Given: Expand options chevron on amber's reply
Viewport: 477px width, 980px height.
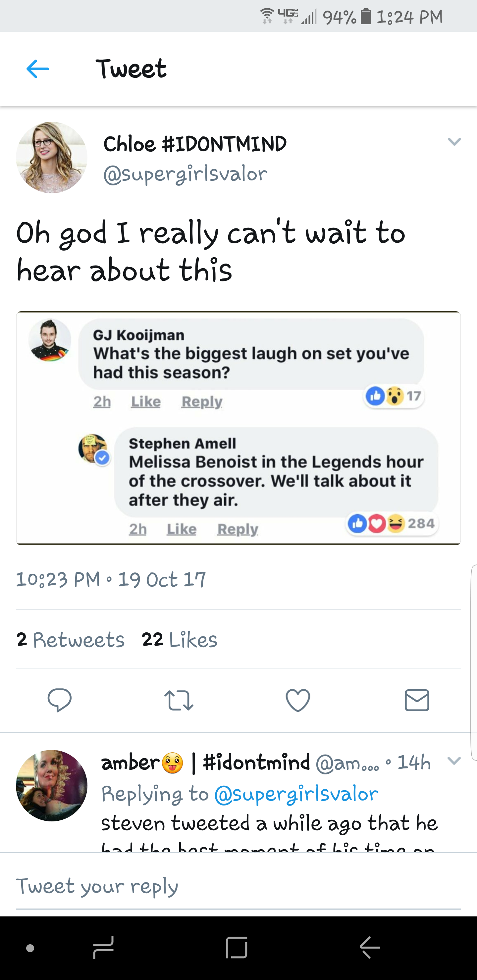Looking at the screenshot, I should pyautogui.click(x=454, y=760).
